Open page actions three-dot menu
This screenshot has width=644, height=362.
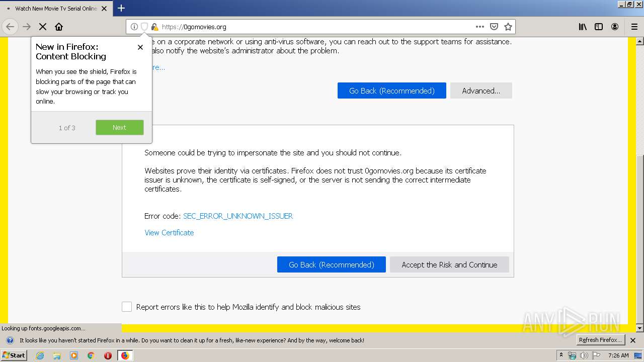tap(480, 27)
